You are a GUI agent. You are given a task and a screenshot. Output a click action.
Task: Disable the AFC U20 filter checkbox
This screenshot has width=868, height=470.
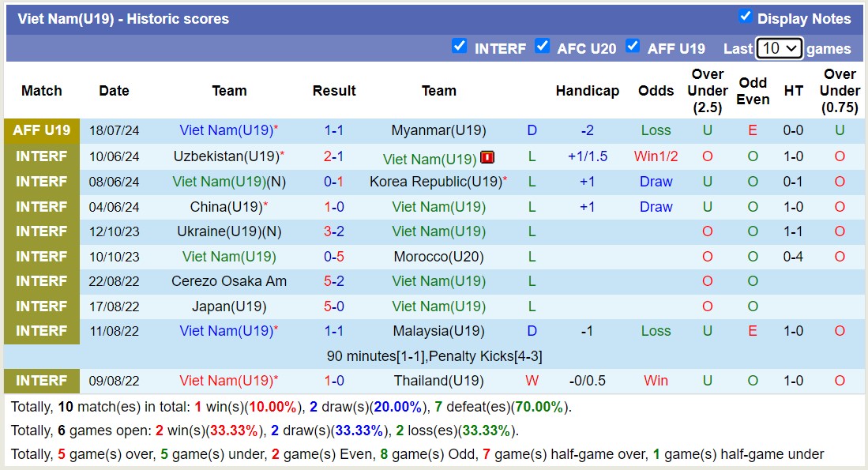tap(542, 46)
